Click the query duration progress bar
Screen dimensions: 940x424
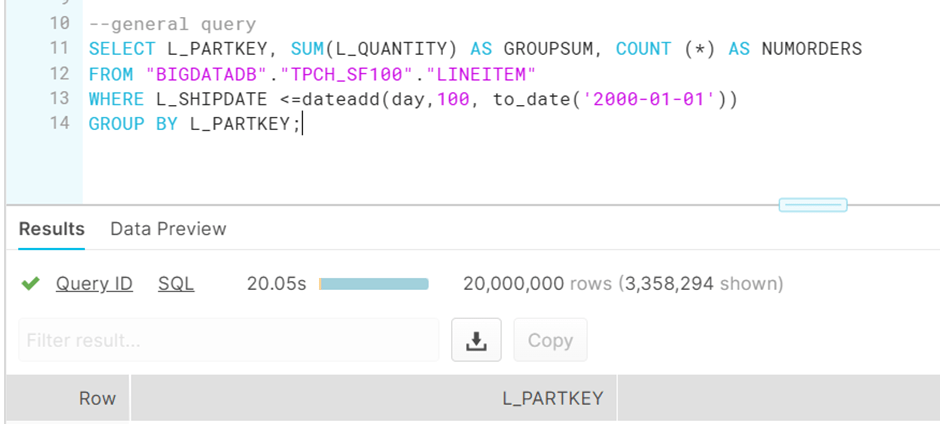coord(373,284)
